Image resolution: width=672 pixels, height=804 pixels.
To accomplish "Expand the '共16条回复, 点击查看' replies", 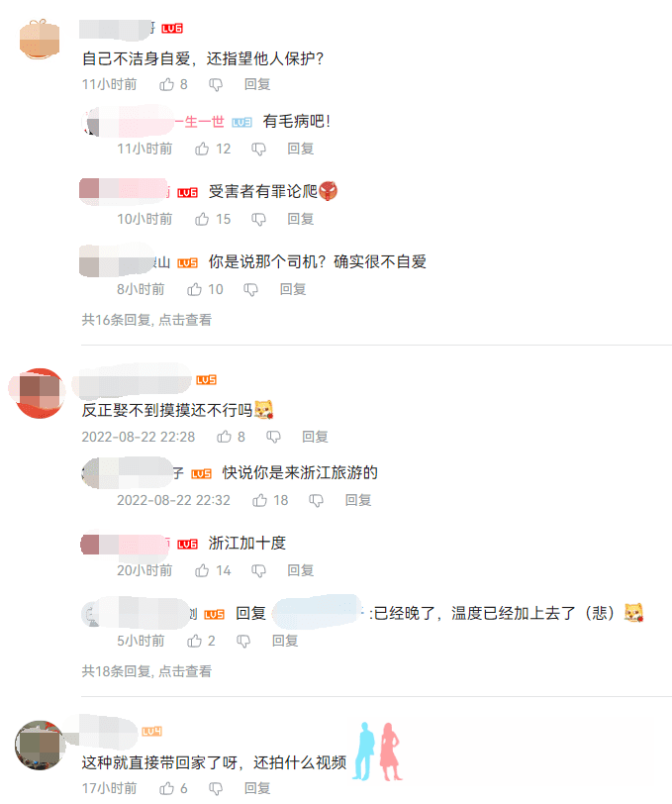I will point(146,320).
